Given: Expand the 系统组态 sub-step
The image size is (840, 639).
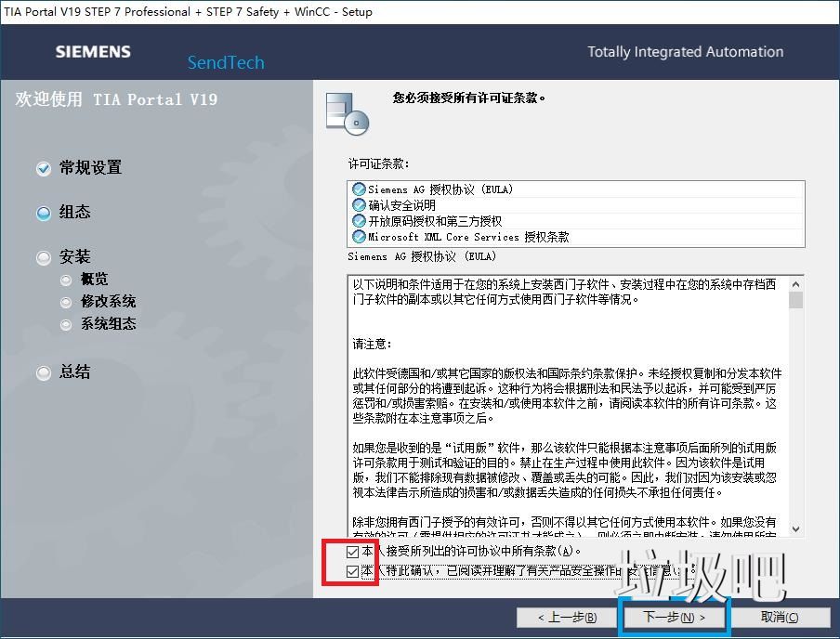Looking at the screenshot, I should coord(64,324).
